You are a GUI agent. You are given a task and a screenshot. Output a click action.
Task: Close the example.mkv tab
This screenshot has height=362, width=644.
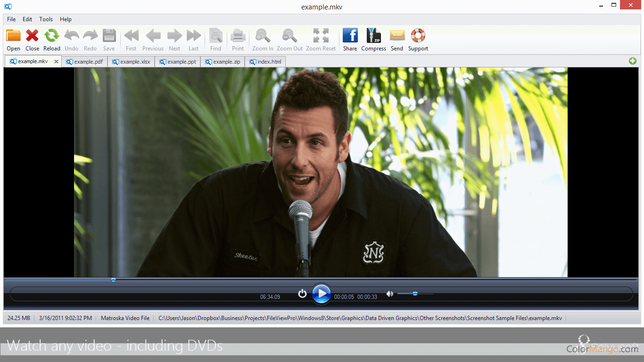coord(56,62)
